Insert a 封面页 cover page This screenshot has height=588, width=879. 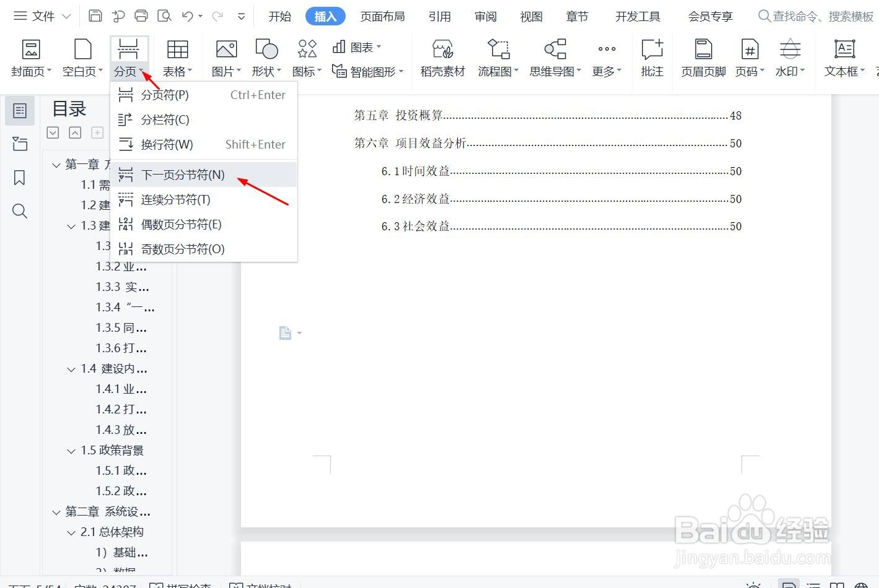click(30, 56)
